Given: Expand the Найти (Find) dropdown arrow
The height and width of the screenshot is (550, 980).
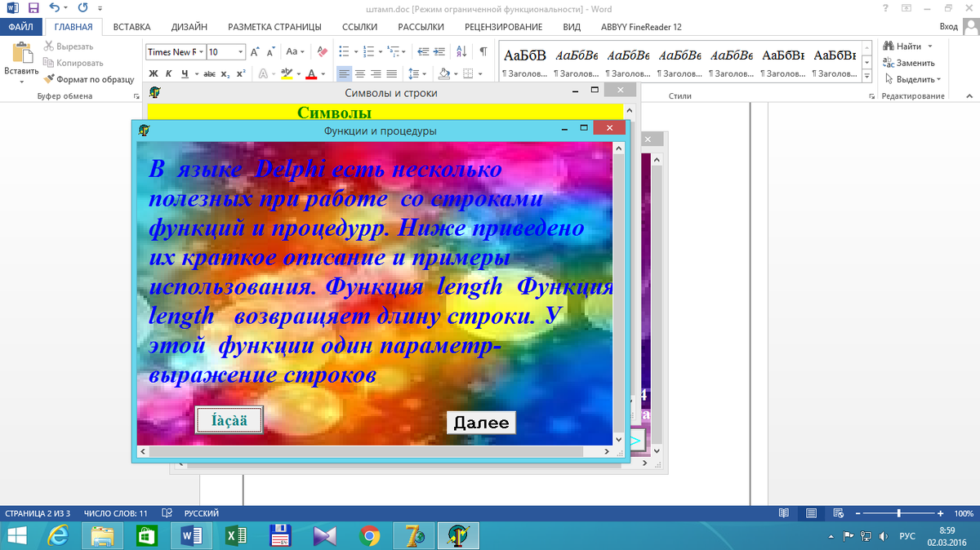Looking at the screenshot, I should click(930, 47).
